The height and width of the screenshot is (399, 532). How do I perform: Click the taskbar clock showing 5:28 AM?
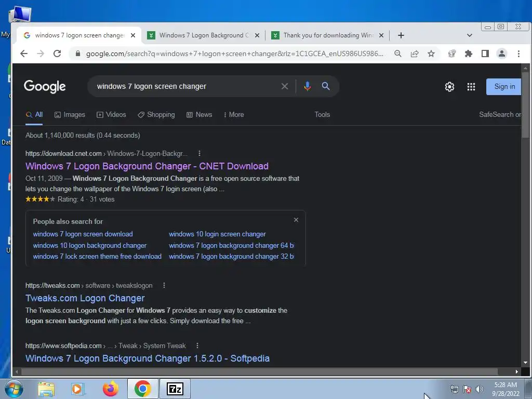pyautogui.click(x=506, y=389)
